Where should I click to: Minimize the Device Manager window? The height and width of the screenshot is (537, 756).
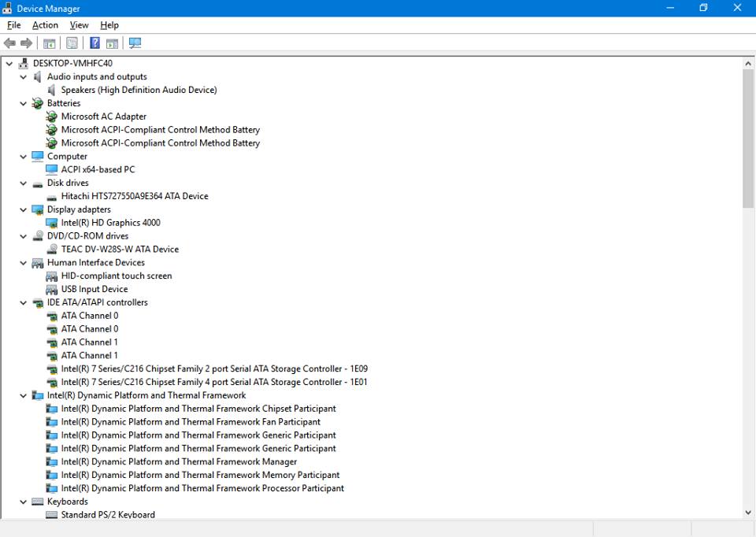tap(669, 8)
